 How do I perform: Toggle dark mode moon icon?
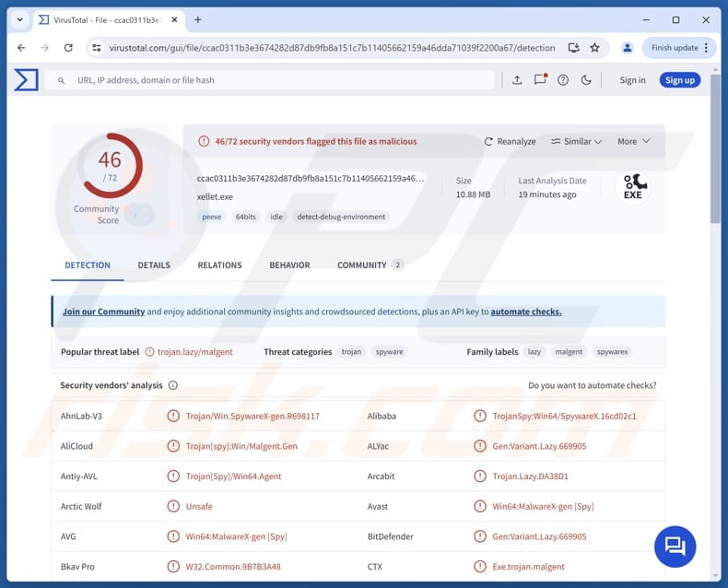[x=586, y=80]
